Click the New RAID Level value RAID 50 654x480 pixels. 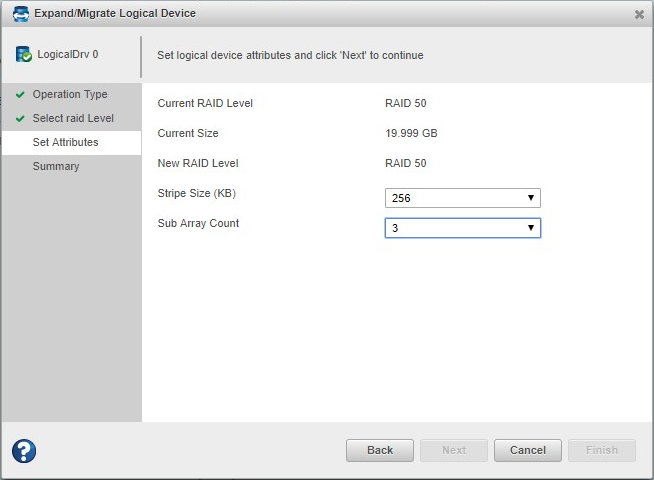click(405, 163)
